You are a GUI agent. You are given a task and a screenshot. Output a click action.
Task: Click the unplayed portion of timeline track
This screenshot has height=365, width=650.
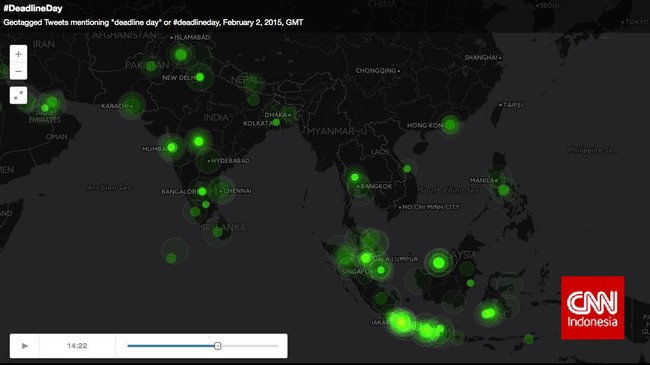point(249,346)
